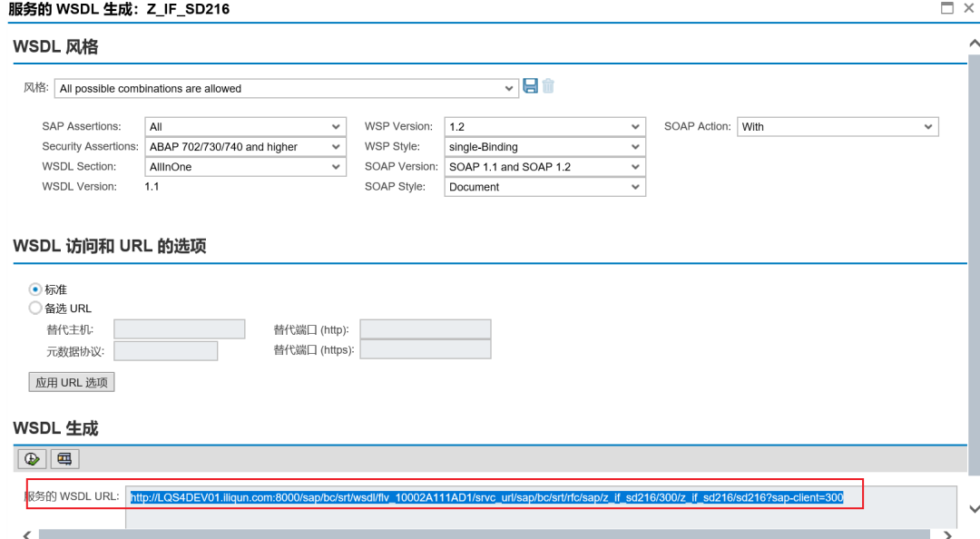The image size is (980, 539).
Task: Maximize the WSDL generation dialog
Action: click(947, 8)
